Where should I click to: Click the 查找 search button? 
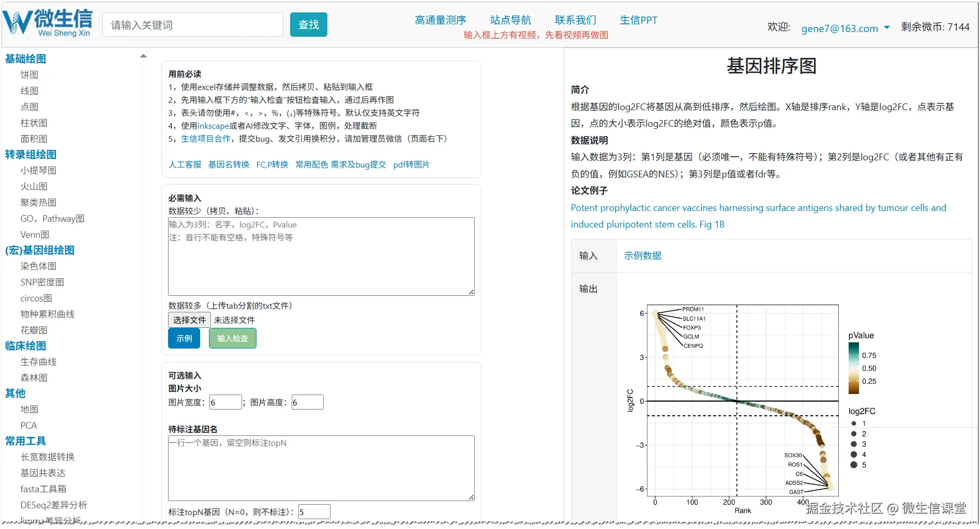309,25
